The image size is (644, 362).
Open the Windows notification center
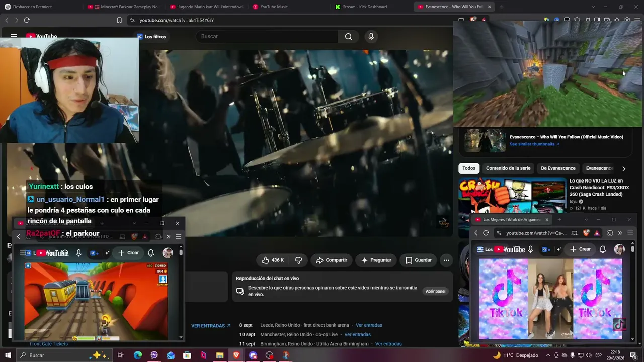633,355
